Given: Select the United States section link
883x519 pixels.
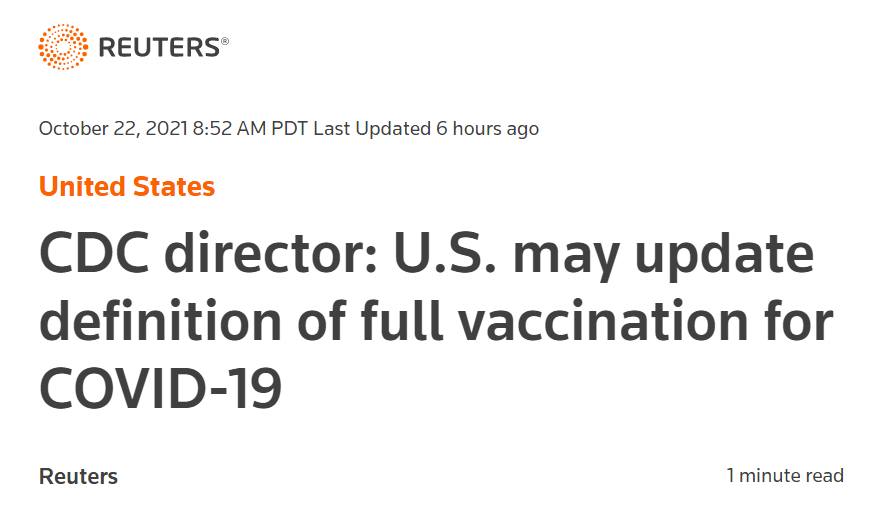Looking at the screenshot, I should pyautogui.click(x=127, y=186).
